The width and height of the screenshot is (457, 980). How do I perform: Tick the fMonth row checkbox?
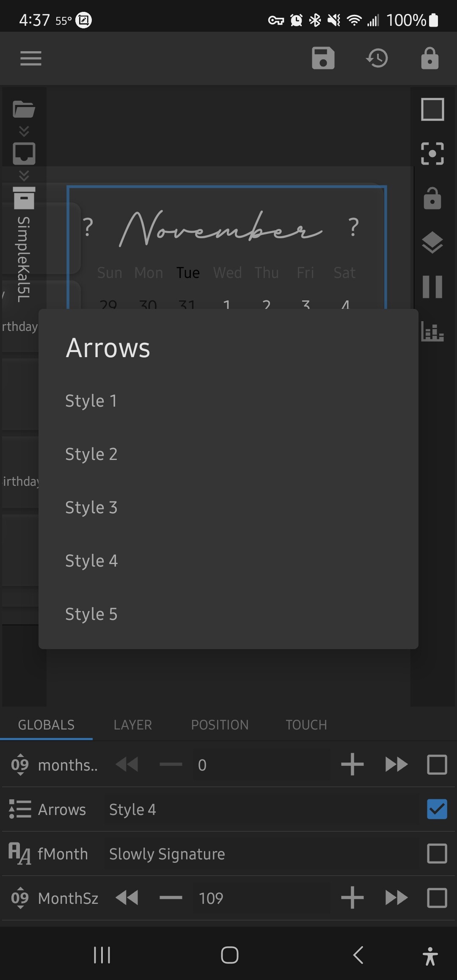(437, 853)
